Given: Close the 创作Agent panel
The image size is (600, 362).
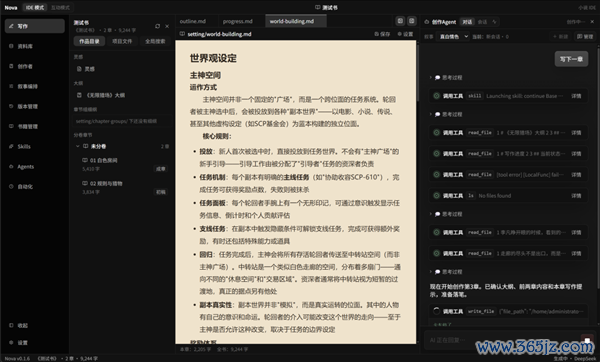Looking at the screenshot, I should pos(592,22).
